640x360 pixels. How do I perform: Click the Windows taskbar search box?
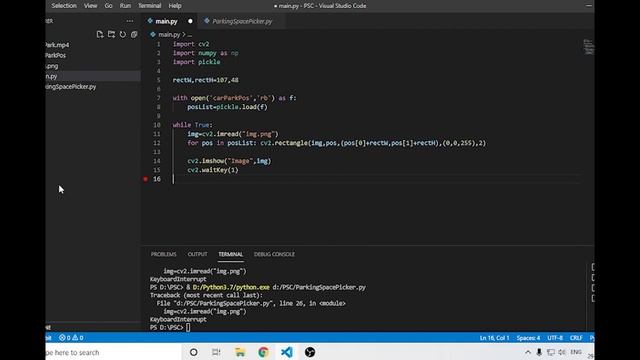pos(113,352)
